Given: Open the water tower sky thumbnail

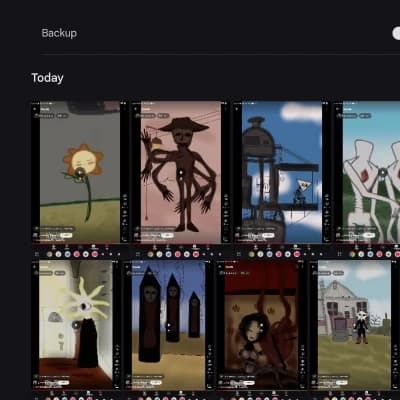Looking at the screenshot, I should tap(282, 172).
